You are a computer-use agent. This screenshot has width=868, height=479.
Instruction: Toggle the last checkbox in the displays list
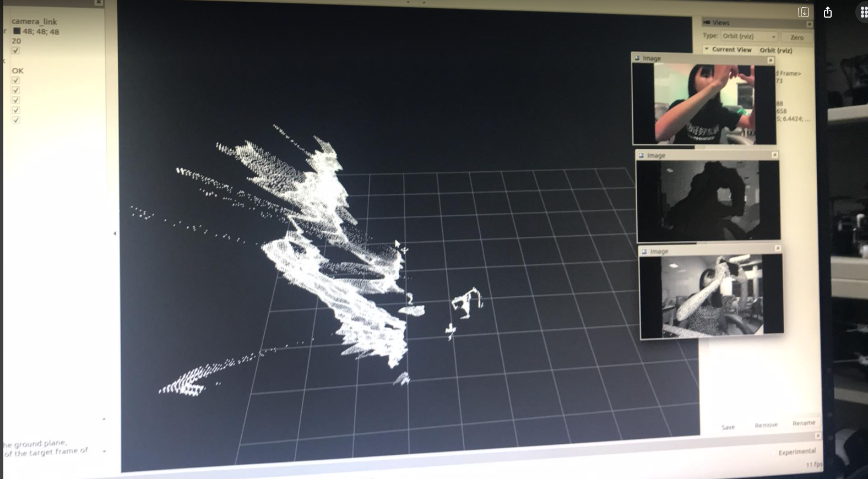(16, 120)
